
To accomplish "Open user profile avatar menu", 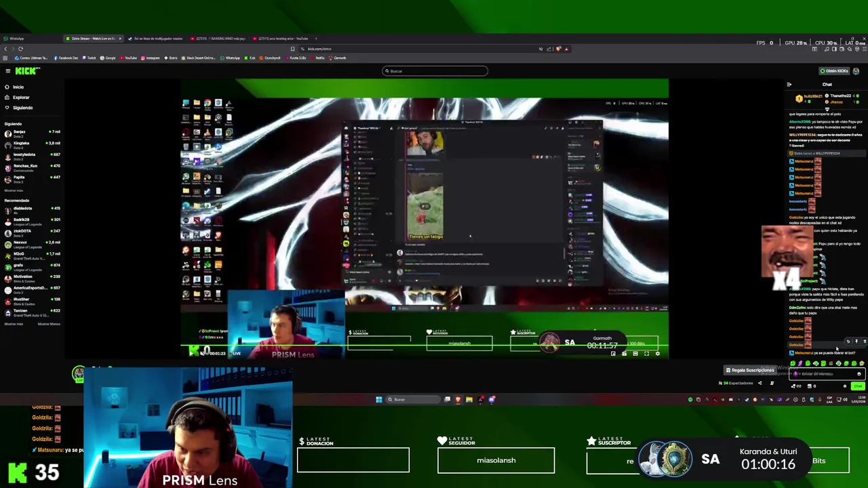I will 856,71.
